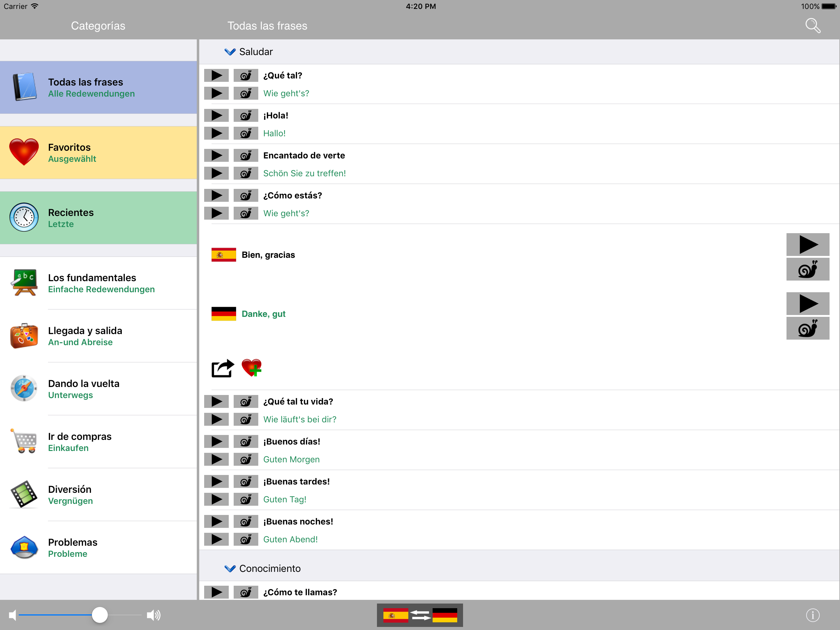Open the search magnifier icon
840x630 pixels.
(x=813, y=26)
